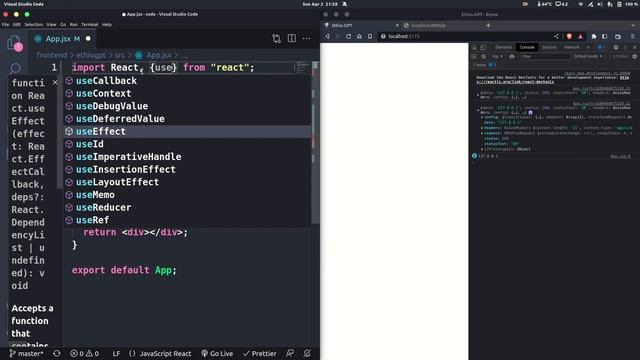
Task: Open the Help menu
Action: [107, 24]
